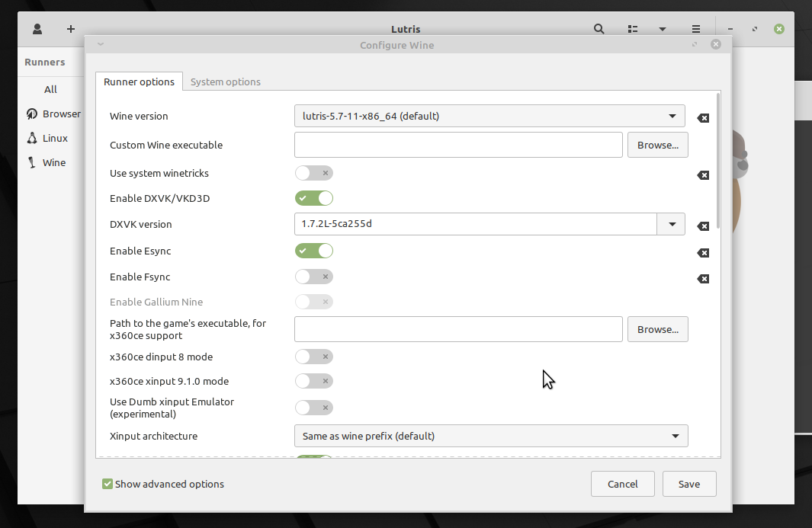Switch to the Runner options tab
Viewport: 812px width, 528px height.
[139, 82]
